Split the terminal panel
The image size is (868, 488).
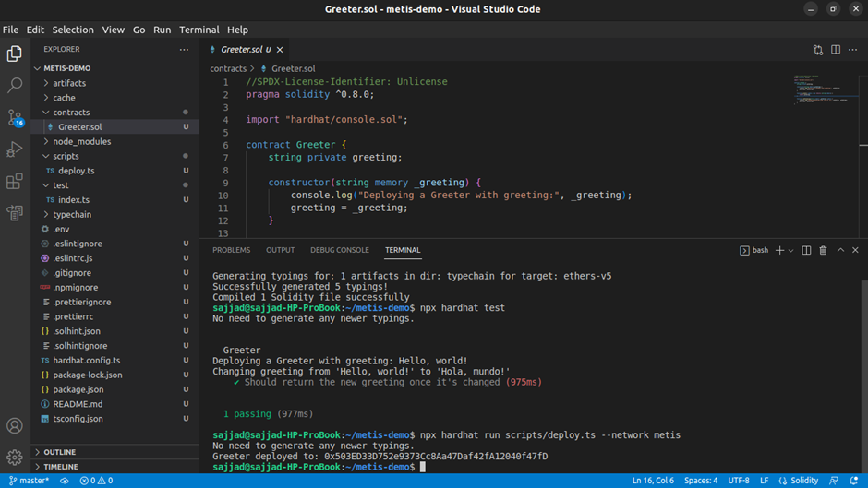tap(806, 250)
